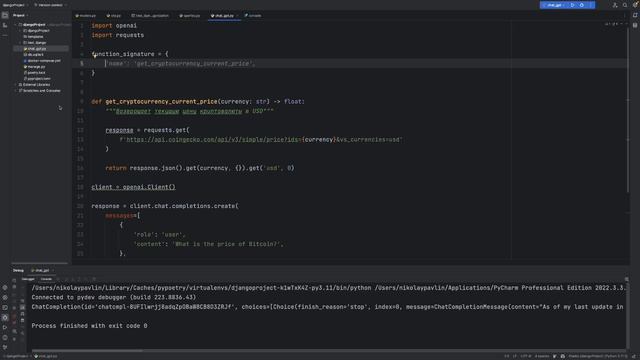Image resolution: width=640 pixels, height=360 pixels.
Task: Click the editor vertical scrollbar
Action: pyautogui.click(x=628, y=110)
